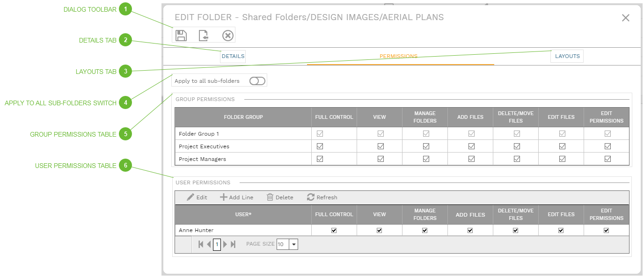
Task: Open the Layouts tab
Action: pyautogui.click(x=567, y=56)
